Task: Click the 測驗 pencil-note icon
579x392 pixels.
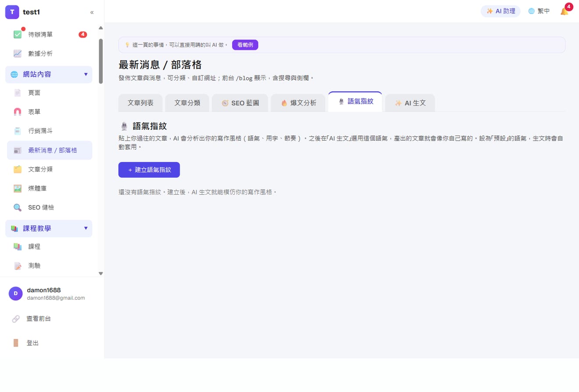Action: pos(18,266)
